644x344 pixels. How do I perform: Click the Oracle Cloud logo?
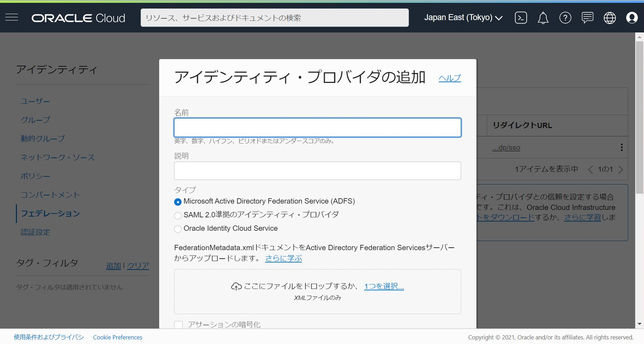tap(78, 18)
